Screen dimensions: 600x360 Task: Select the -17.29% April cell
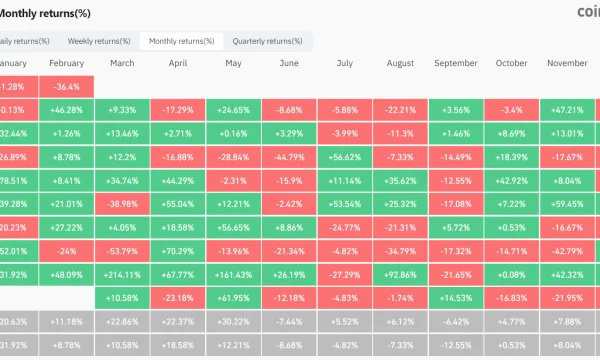(x=178, y=110)
